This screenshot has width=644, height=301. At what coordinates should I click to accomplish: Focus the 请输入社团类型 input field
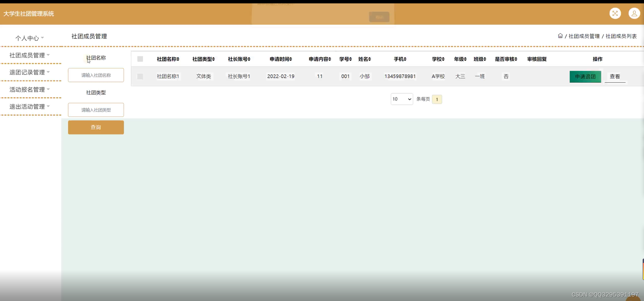click(96, 110)
